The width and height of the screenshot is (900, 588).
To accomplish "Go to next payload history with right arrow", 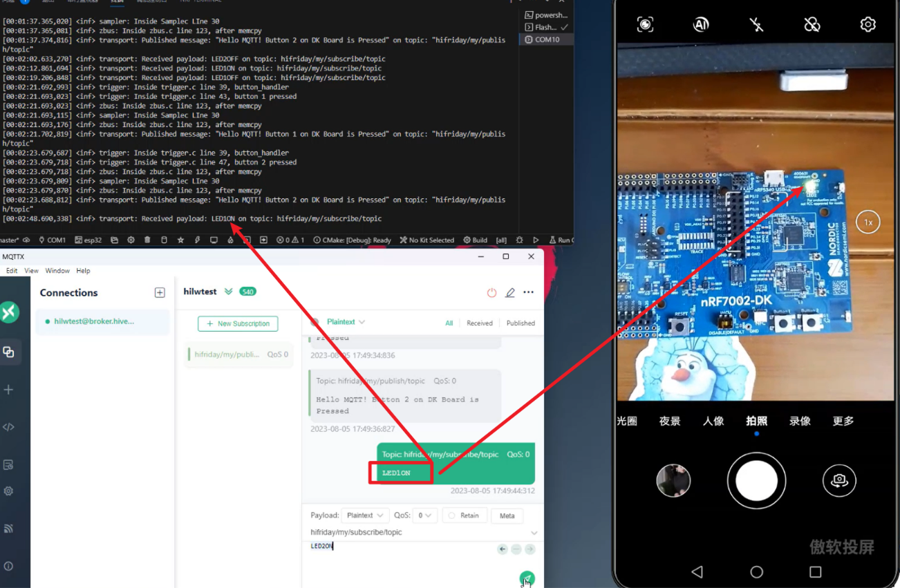I will (x=530, y=549).
